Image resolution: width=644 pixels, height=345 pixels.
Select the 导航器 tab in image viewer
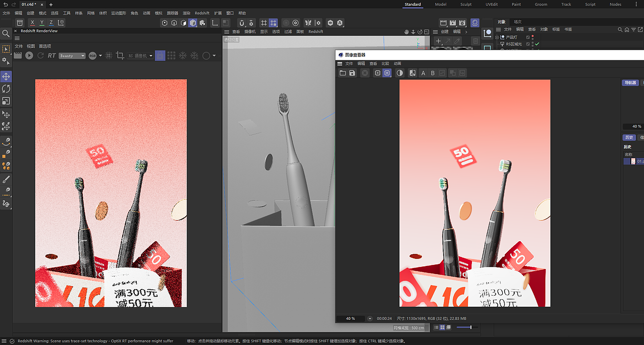630,83
